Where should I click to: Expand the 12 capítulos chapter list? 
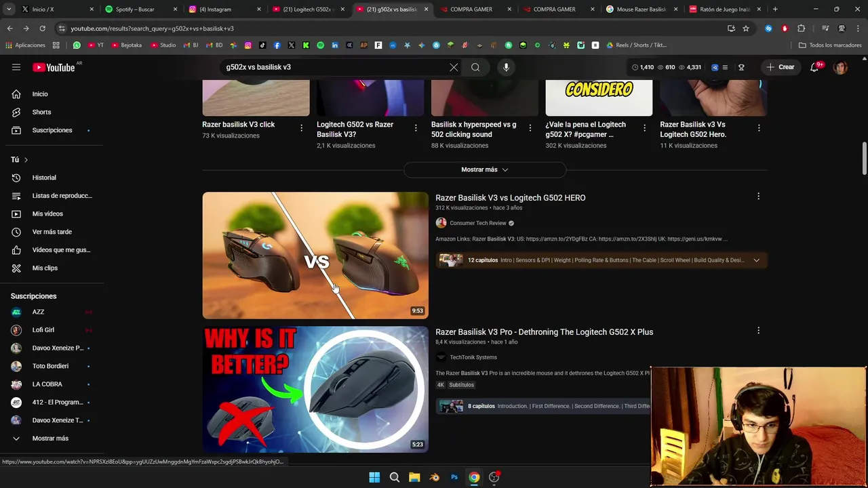pyautogui.click(x=756, y=260)
